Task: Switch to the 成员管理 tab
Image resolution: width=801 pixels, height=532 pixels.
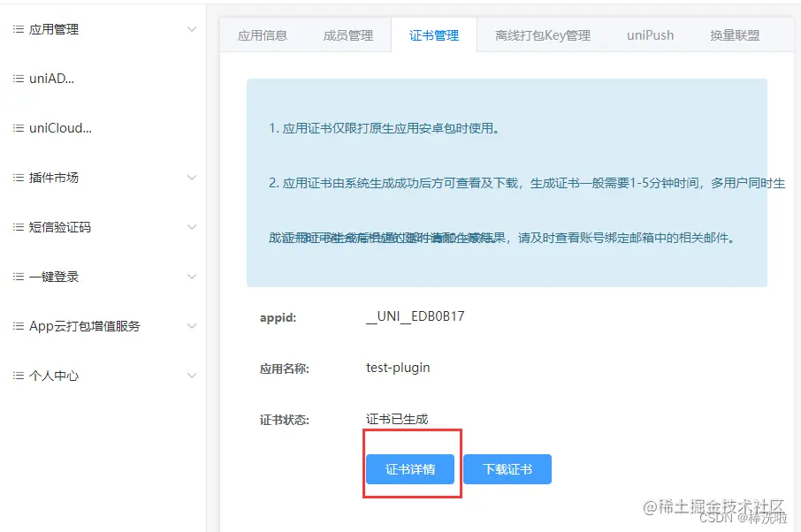Action: [348, 35]
